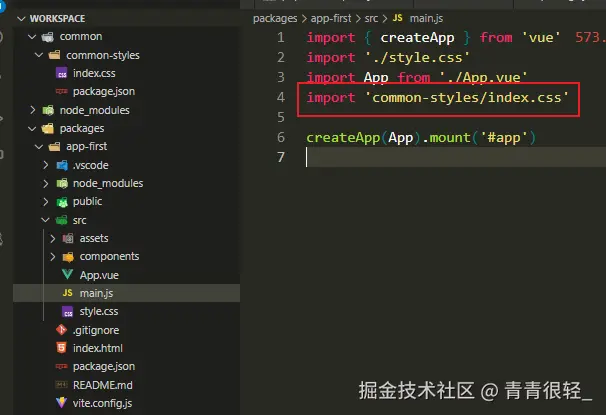Open App.vue file
Image resolution: width=606 pixels, height=415 pixels.
[99, 275]
